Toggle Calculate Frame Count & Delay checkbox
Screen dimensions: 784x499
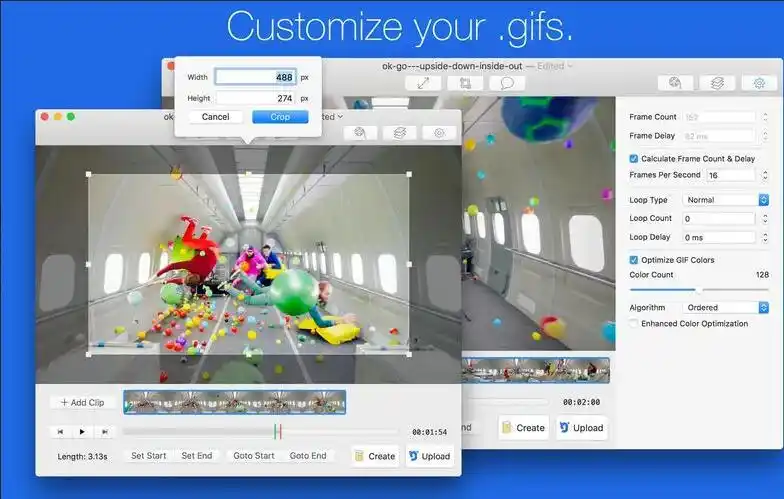[x=634, y=158]
